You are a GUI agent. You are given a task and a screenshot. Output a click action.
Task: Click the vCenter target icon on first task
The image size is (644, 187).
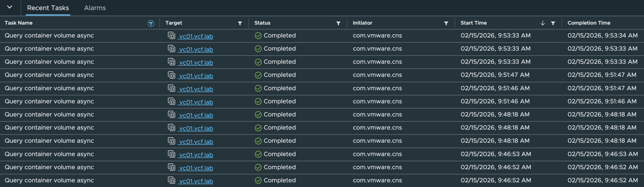click(171, 35)
